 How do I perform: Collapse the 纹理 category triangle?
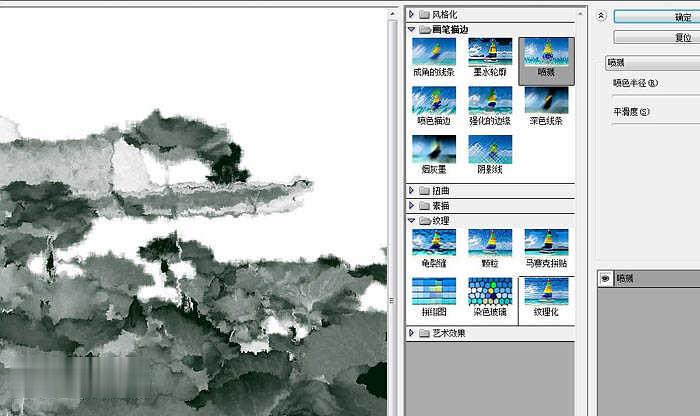412,220
